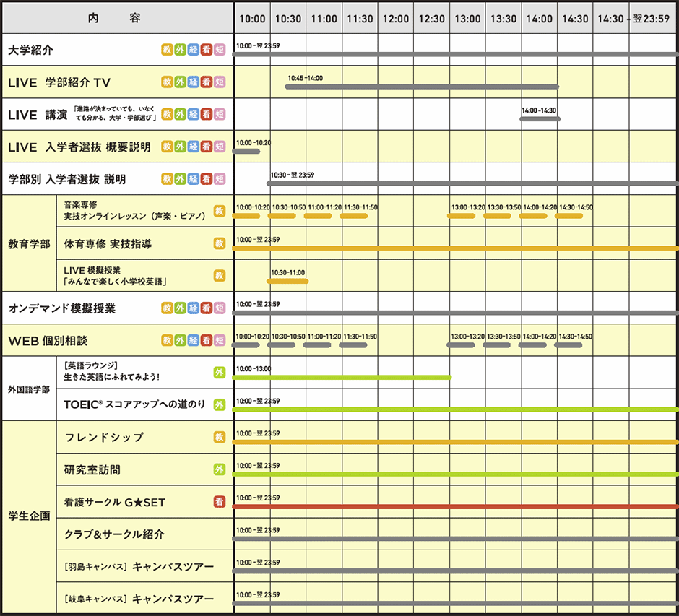Click the 10:00 column header

pos(253,19)
